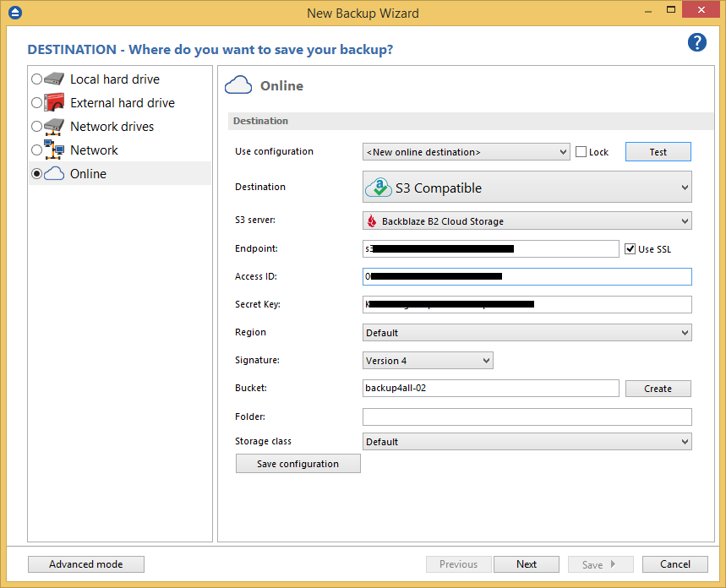The image size is (726, 588).
Task: Click the red External hard drive icon
Action: pyautogui.click(x=54, y=102)
